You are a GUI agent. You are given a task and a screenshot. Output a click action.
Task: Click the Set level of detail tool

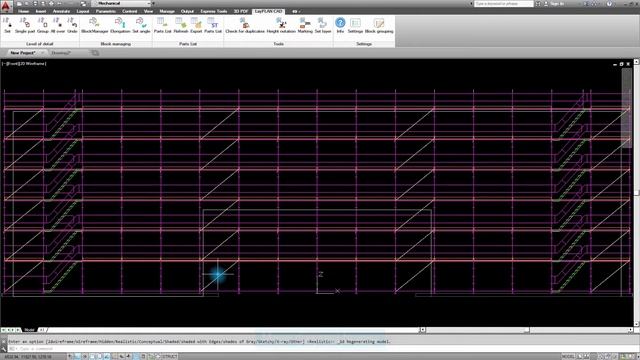[x=7, y=25]
